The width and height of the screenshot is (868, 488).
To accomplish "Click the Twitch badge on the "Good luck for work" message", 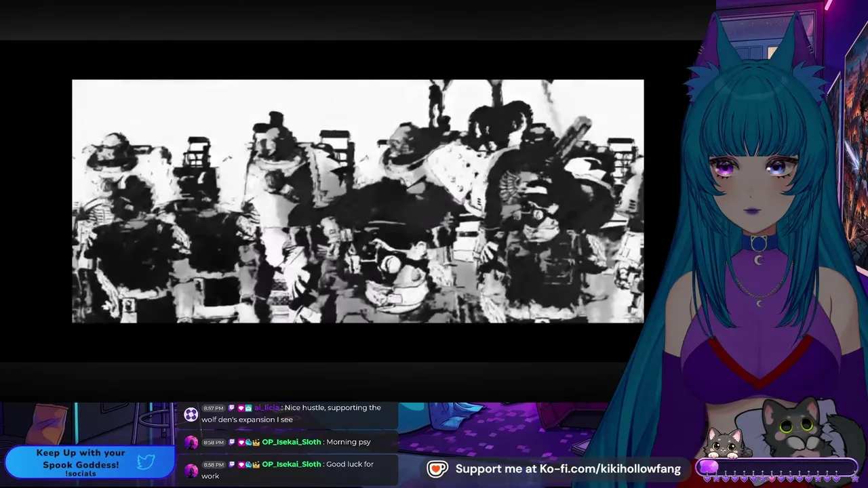I will (231, 465).
